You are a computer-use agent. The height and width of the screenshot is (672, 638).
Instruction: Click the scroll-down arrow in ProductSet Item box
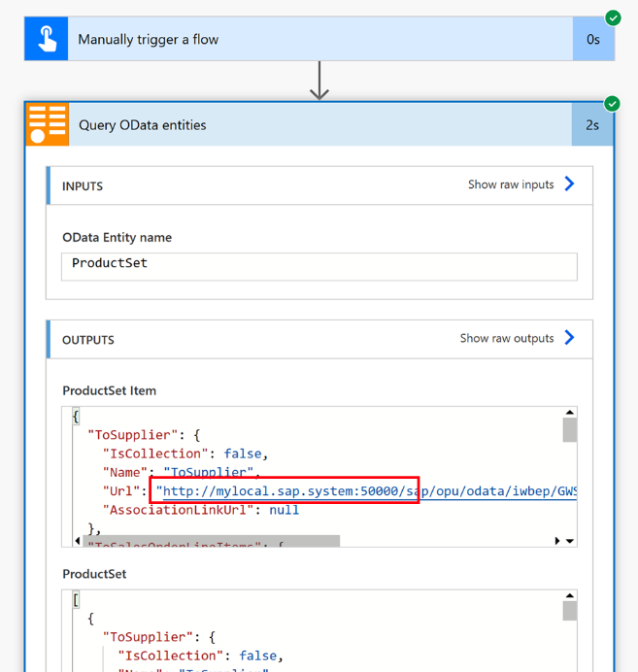coord(569,541)
